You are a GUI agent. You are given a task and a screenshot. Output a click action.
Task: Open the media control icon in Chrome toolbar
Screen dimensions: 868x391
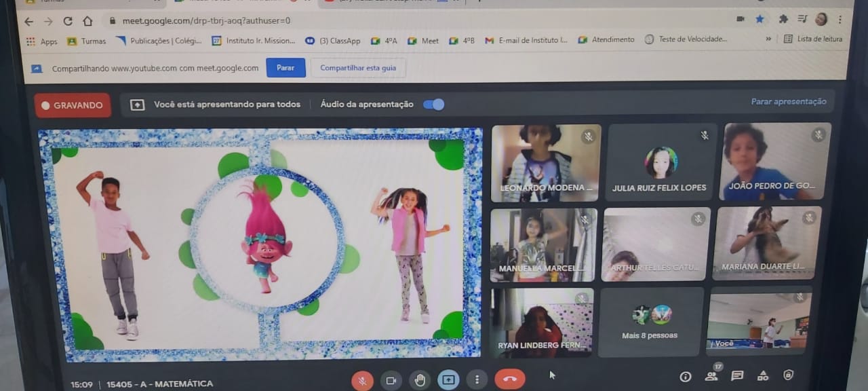[x=802, y=19]
